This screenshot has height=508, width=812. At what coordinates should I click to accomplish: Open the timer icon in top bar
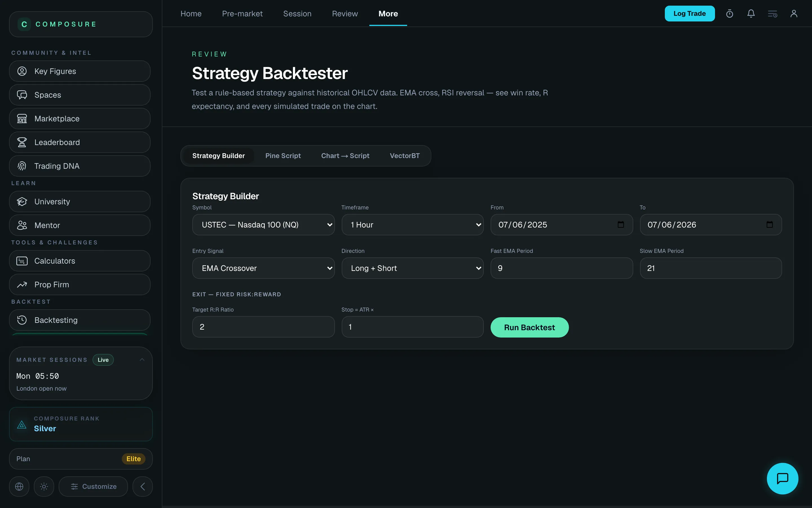[729, 14]
